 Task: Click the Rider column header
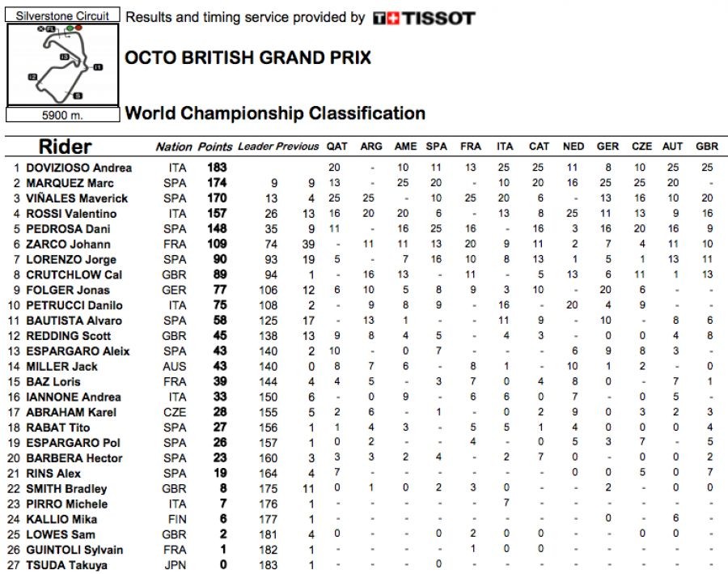click(65, 147)
